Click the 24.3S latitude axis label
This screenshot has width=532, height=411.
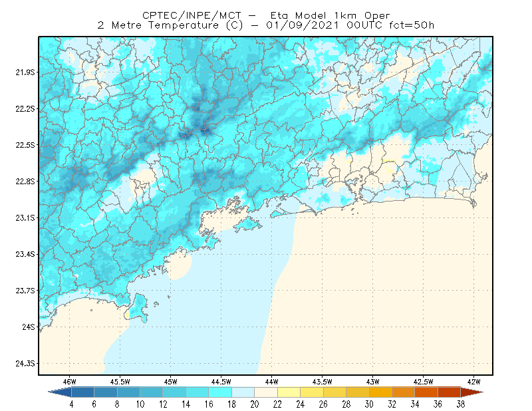coord(25,364)
